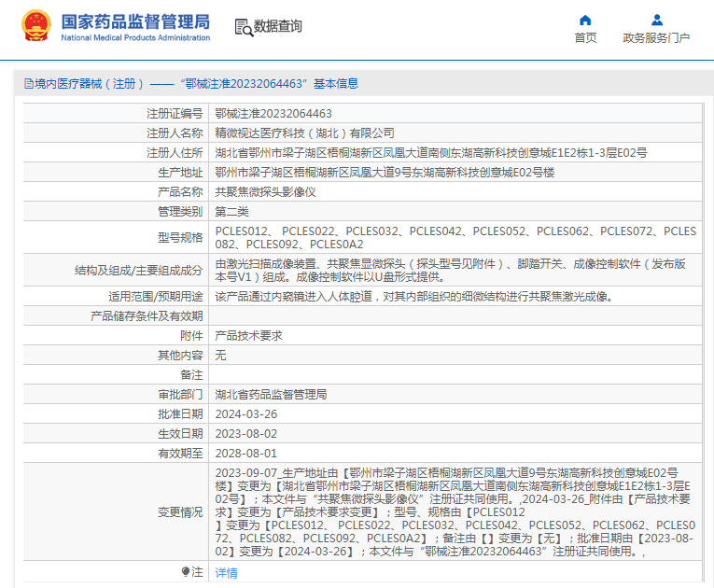Screen dimensions: 714x588
Task: Click the 附件 label
Action: coord(191,335)
